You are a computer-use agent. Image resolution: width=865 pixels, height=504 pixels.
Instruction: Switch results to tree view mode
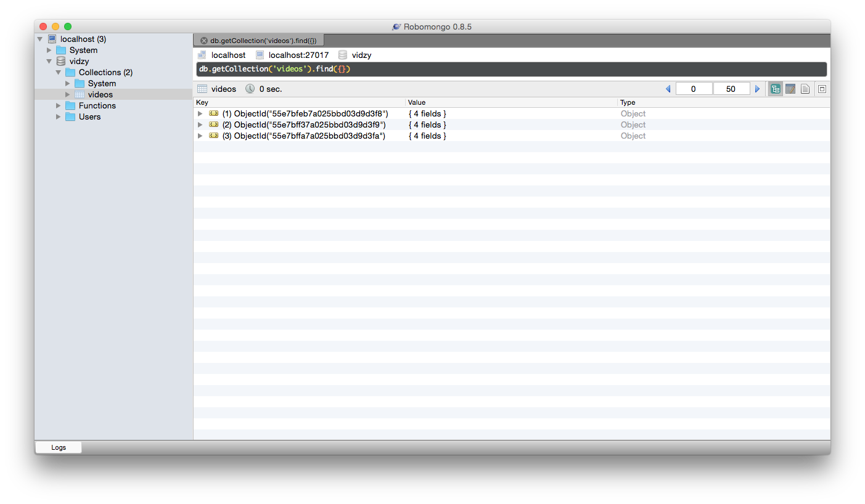pyautogui.click(x=776, y=89)
